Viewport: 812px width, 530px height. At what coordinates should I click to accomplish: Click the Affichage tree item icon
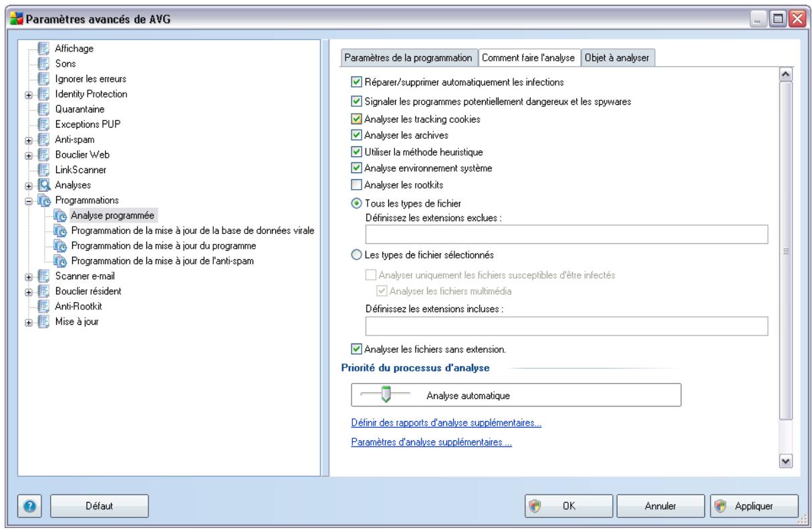[x=43, y=49]
